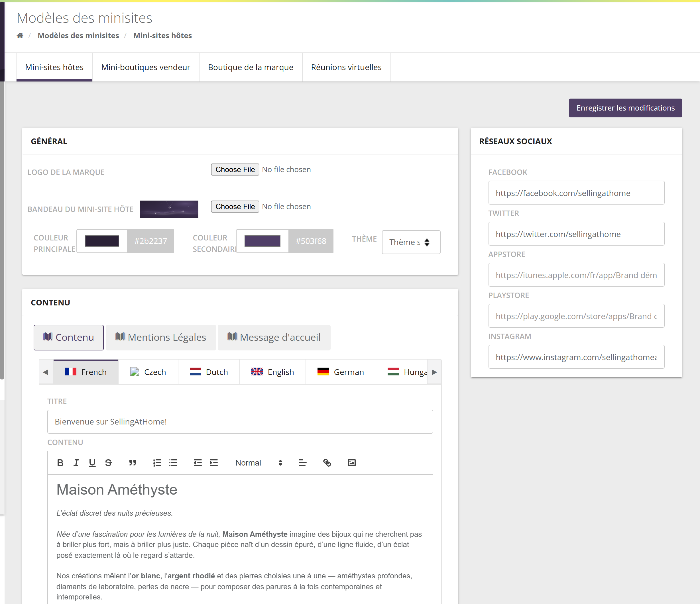Click the Playstore URL input field
This screenshot has width=700, height=604.
pos(576,316)
